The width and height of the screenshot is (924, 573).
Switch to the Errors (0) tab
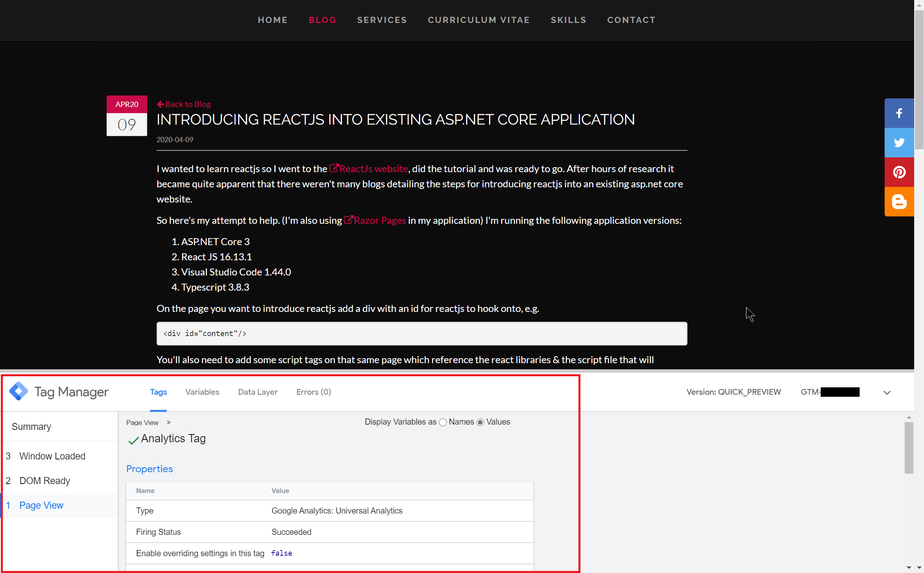tap(314, 392)
